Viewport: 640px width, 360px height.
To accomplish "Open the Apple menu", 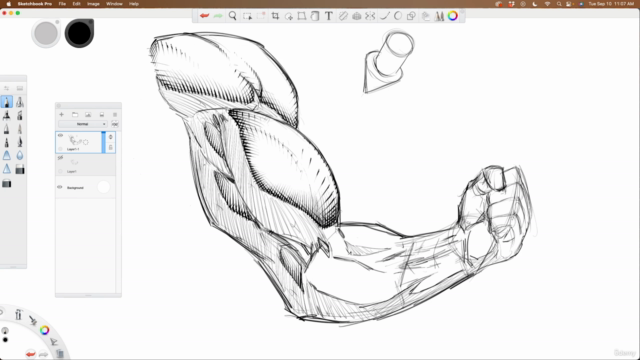I will pyautogui.click(x=8, y=4).
